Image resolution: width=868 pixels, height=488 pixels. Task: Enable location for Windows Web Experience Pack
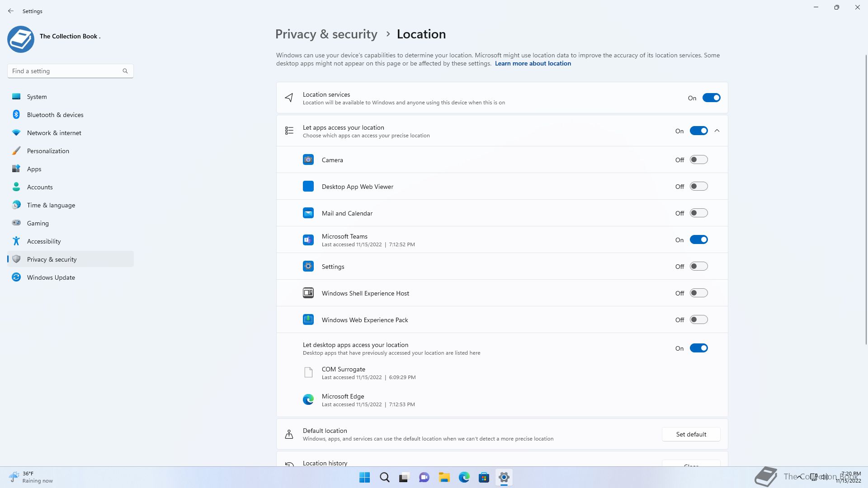[x=698, y=319]
